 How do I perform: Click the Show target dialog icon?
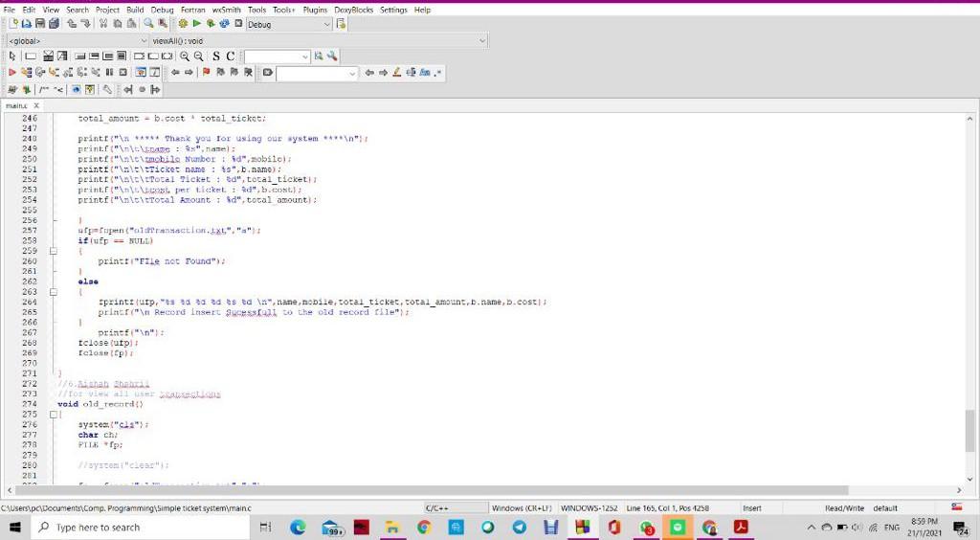coord(341,24)
